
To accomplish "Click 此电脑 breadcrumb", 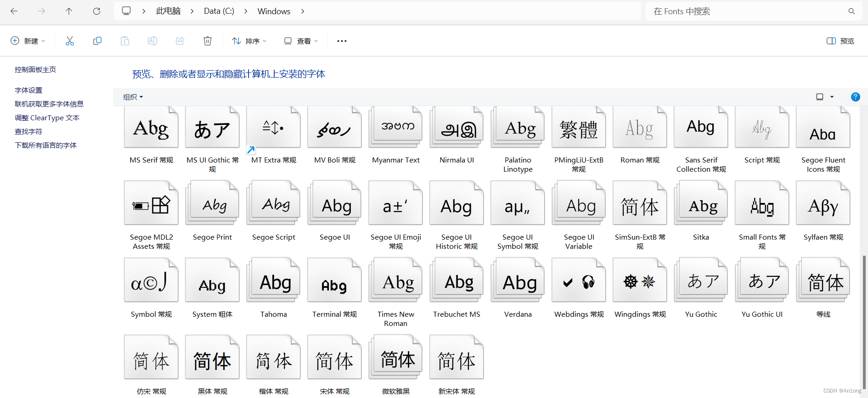I will point(168,11).
